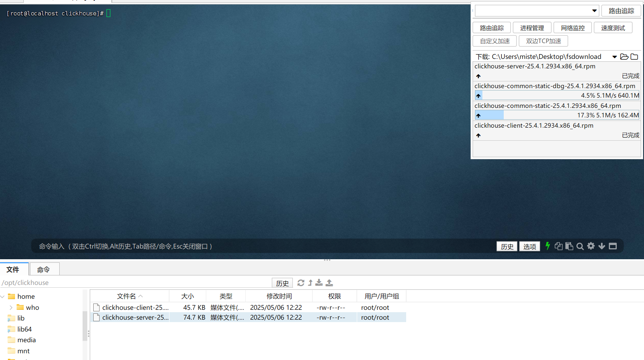Select the 45.7 KB size cell

(194, 307)
